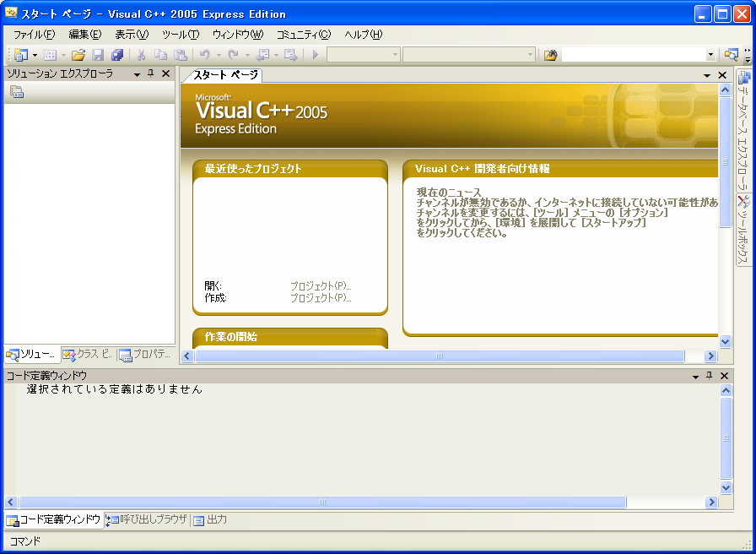Click the Copy icon in the toolbar

pos(160,54)
